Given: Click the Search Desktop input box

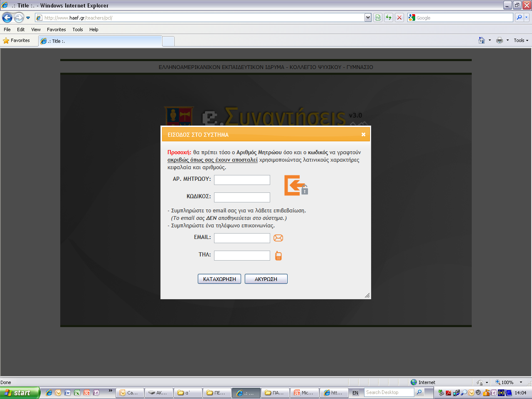Looking at the screenshot, I should [389, 392].
